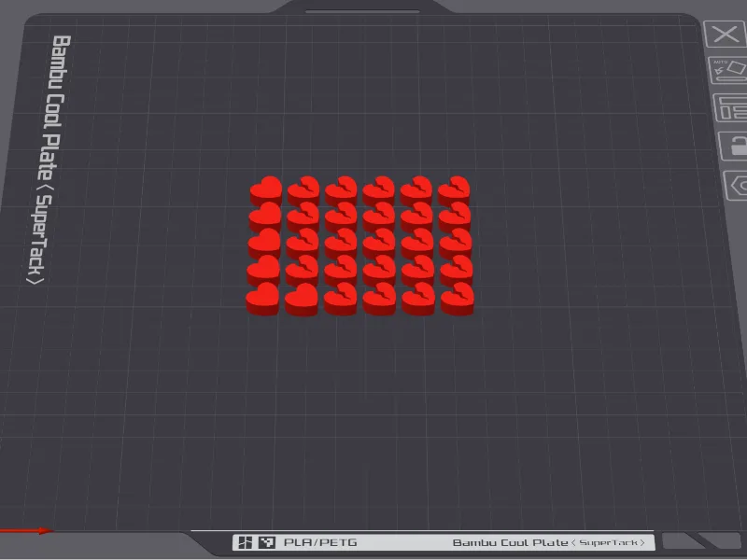Viewport: 747px width, 560px height.
Task: Select the top-right broken heart model
Action: 454,190
